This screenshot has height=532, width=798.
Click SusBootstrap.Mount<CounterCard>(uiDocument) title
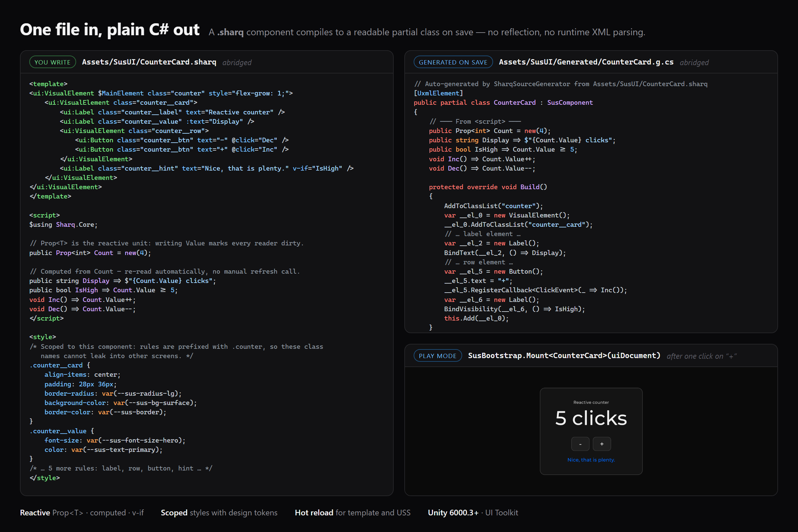[564, 355]
